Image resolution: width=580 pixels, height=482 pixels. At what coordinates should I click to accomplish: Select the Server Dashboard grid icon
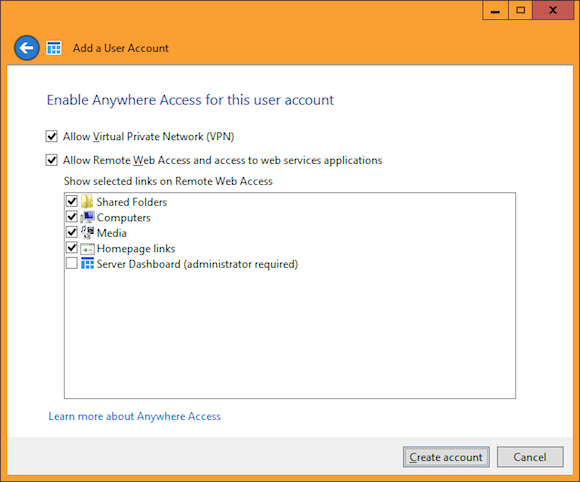coord(87,264)
